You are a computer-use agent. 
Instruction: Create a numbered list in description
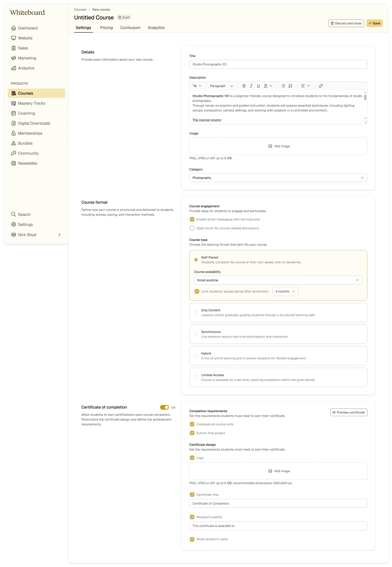click(x=290, y=86)
